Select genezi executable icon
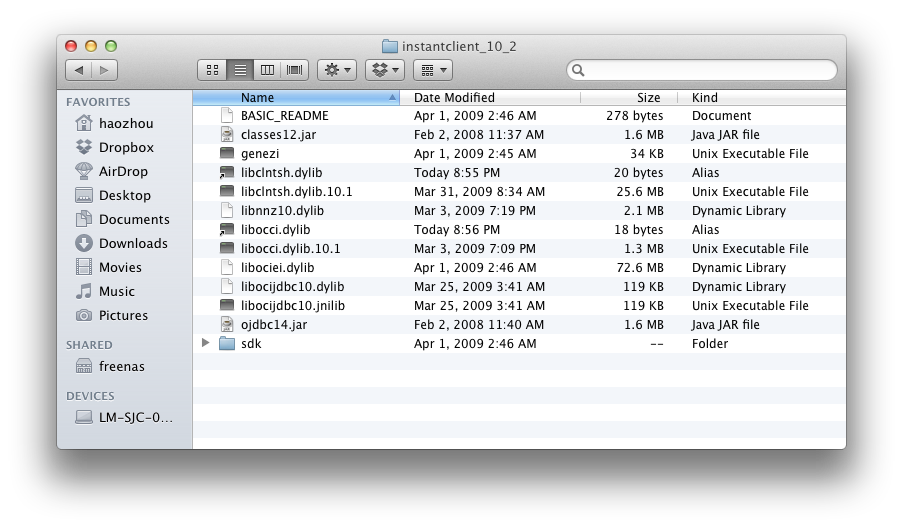The height and width of the screenshot is (528, 903). point(227,153)
